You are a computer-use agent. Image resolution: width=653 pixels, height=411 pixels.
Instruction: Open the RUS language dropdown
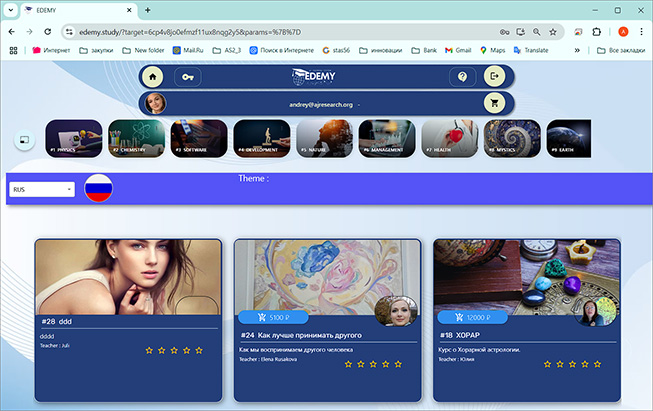(x=42, y=189)
